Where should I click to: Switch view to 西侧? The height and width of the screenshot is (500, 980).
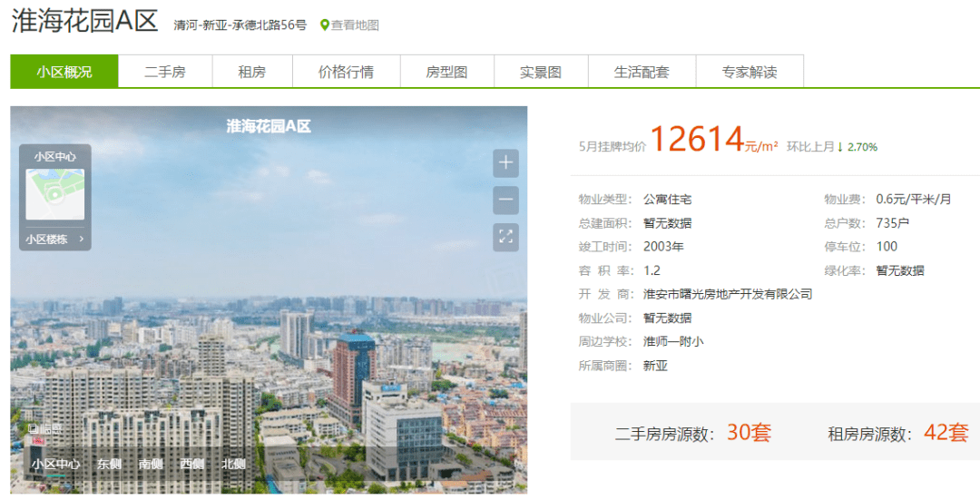pos(191,465)
